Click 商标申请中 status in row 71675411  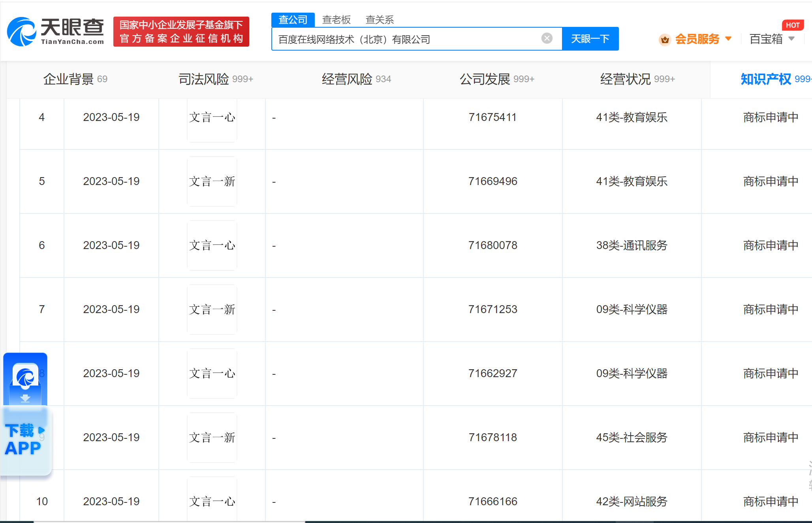[771, 117]
